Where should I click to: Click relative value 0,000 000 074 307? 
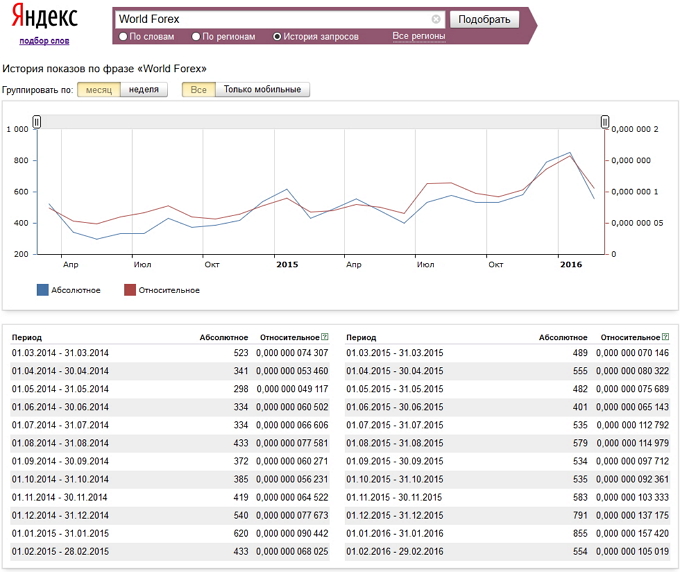point(292,353)
